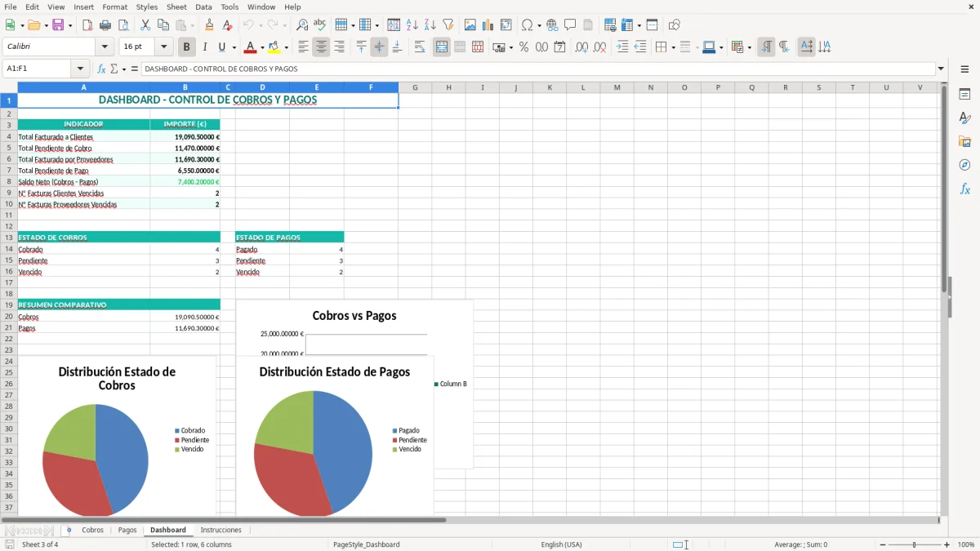Click the Add Decimal Place icon
Image resolution: width=980 pixels, height=551 pixels.
coord(582,47)
